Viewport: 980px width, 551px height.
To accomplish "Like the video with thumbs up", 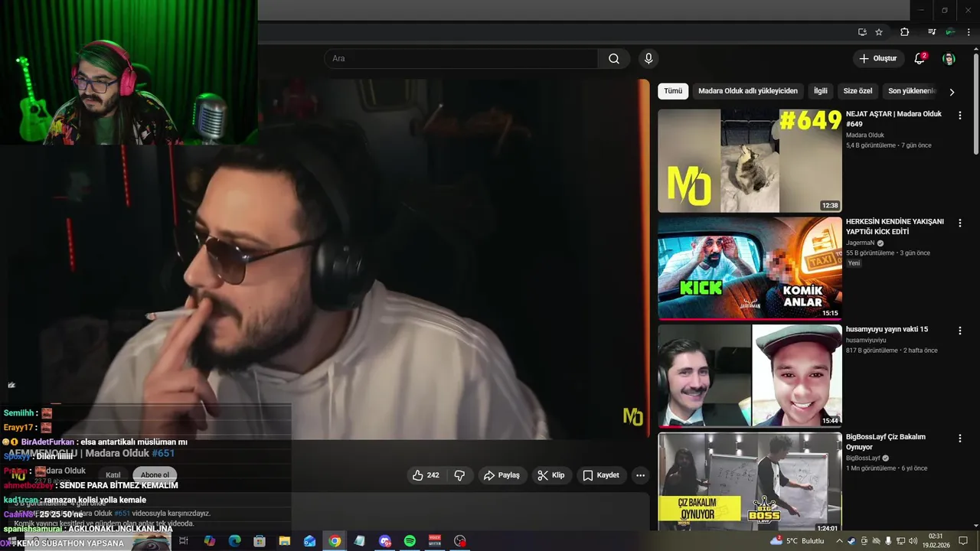I will [x=426, y=475].
